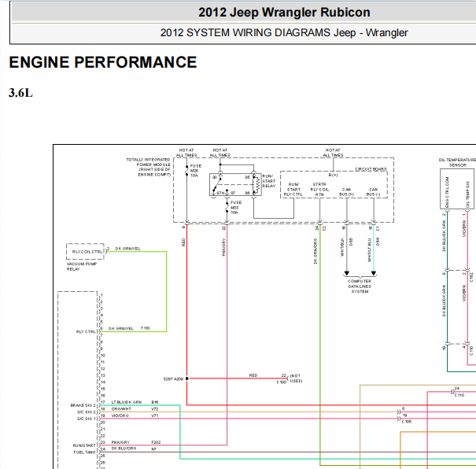The height and width of the screenshot is (469, 476).
Task: Click the "RLY CTRL" pin label
Action: tap(86, 332)
